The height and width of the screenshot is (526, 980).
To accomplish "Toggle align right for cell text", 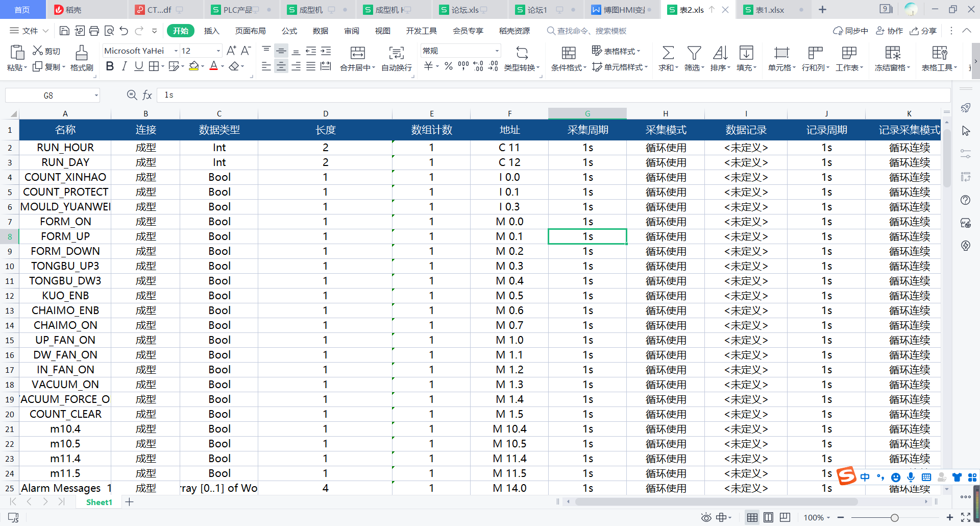I will 296,66.
